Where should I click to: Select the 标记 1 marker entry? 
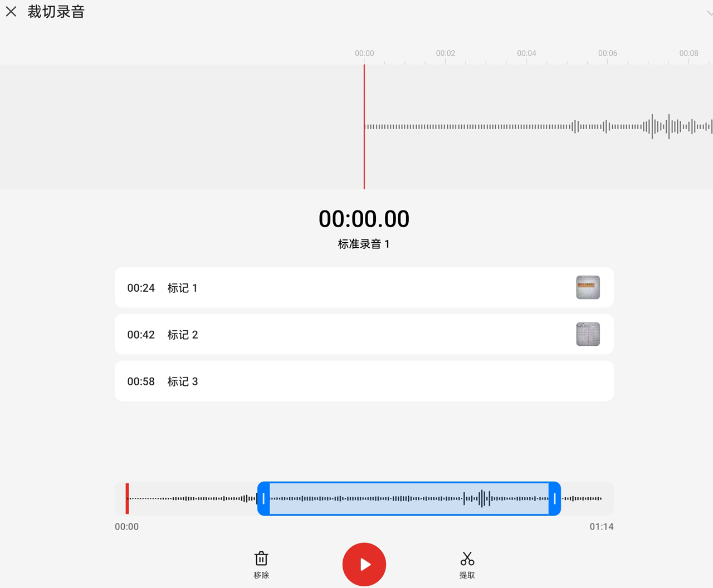[x=363, y=287]
